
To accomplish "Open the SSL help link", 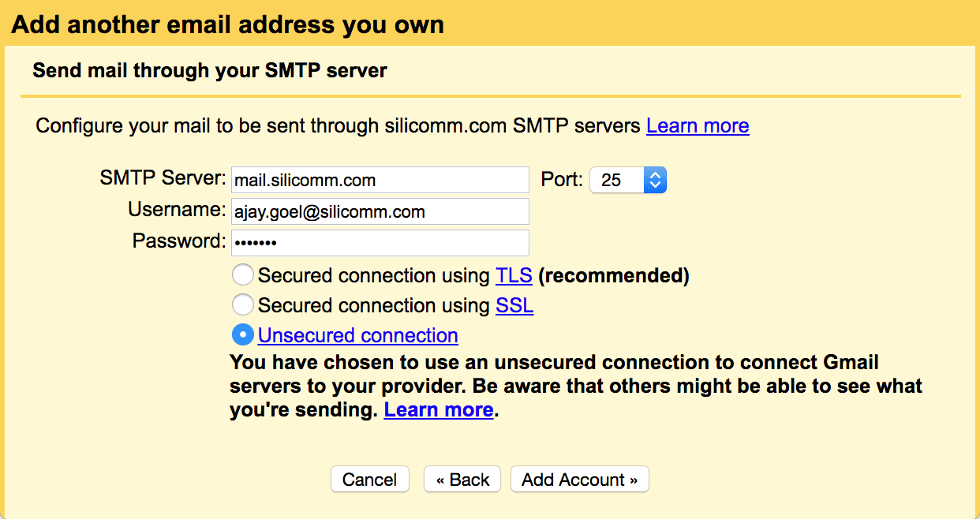I will coord(514,305).
